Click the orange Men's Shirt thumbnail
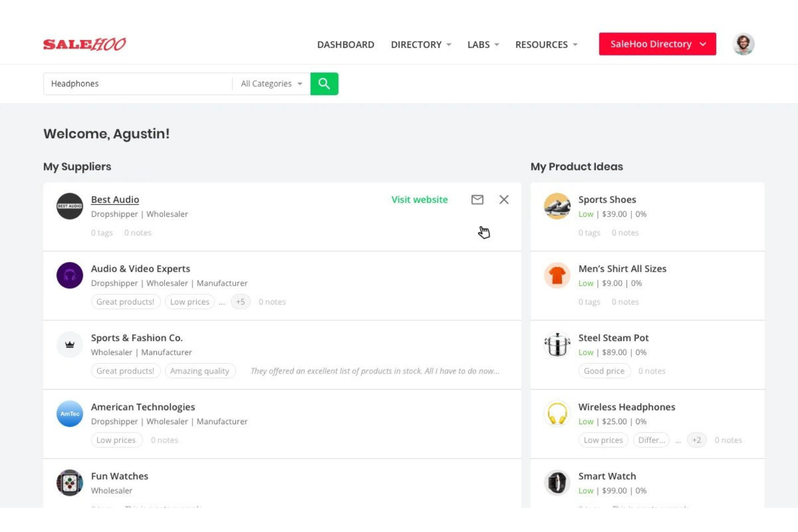The image size is (798, 532). point(558,275)
